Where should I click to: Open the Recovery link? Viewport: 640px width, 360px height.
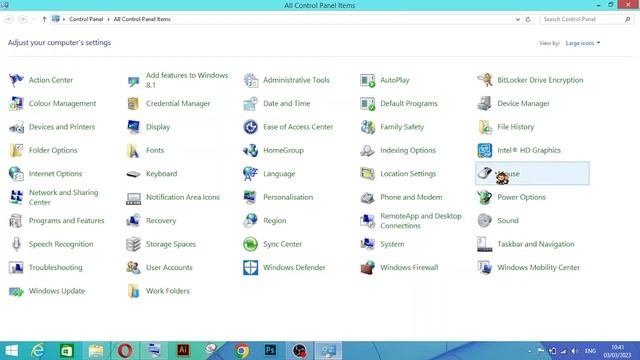click(161, 221)
